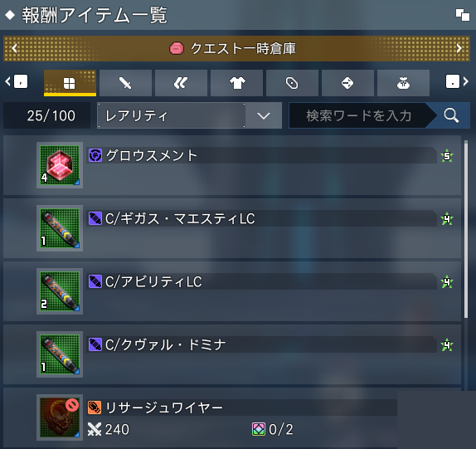The image size is (476, 449).
Task: Select the グロウスメント item row
Action: (232, 165)
